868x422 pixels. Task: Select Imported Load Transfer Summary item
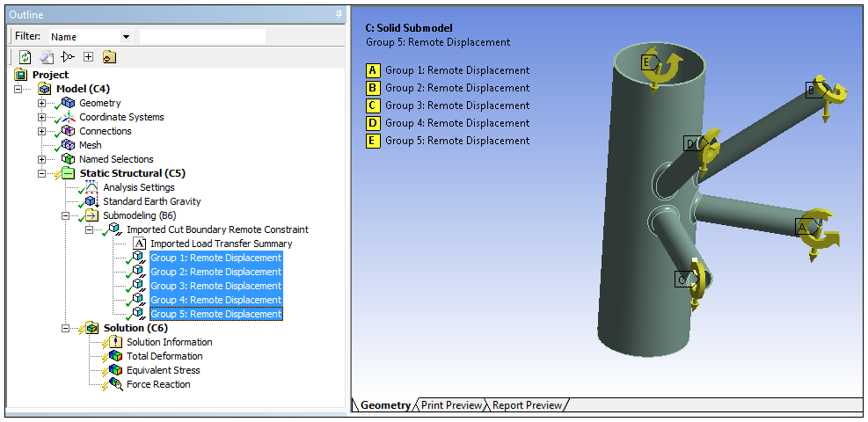(x=221, y=244)
